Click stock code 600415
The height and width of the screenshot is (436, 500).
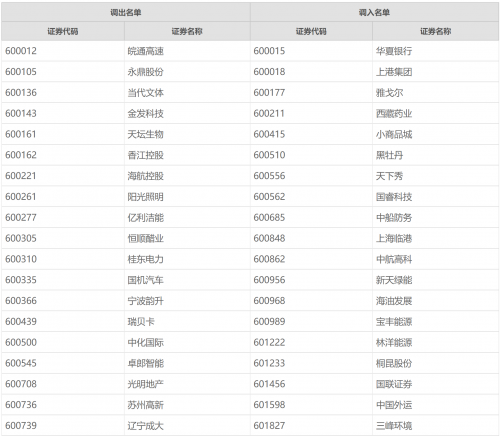click(269, 134)
